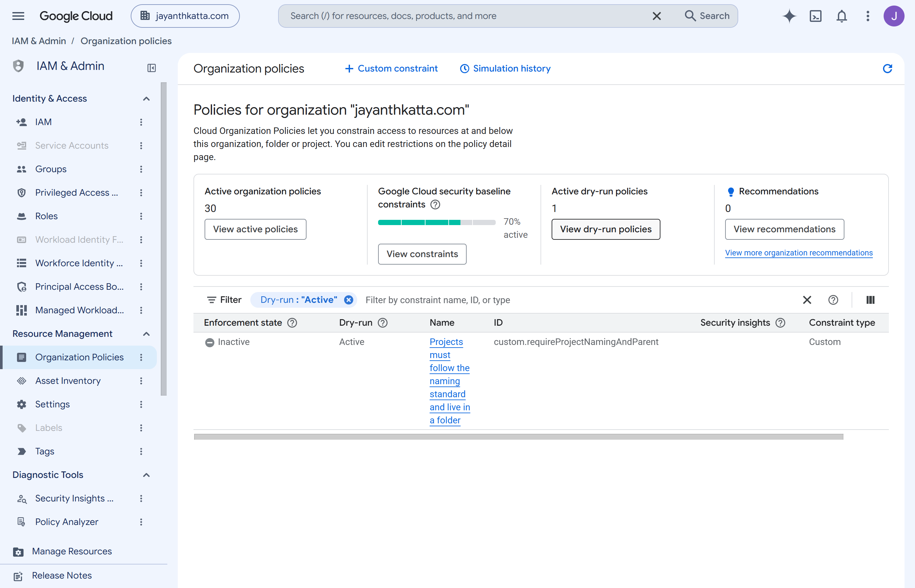This screenshot has height=588, width=915.
Task: Open column display options icon
Action: point(870,300)
